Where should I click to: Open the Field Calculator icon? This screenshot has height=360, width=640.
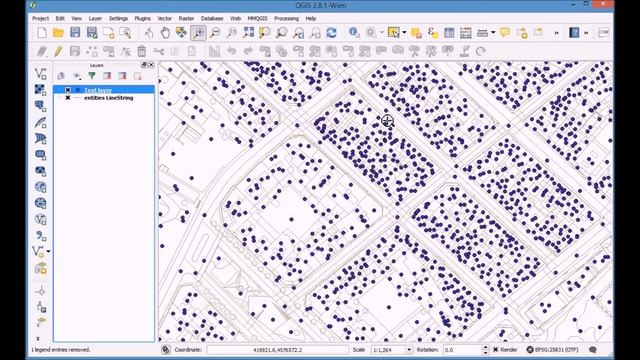(x=466, y=33)
